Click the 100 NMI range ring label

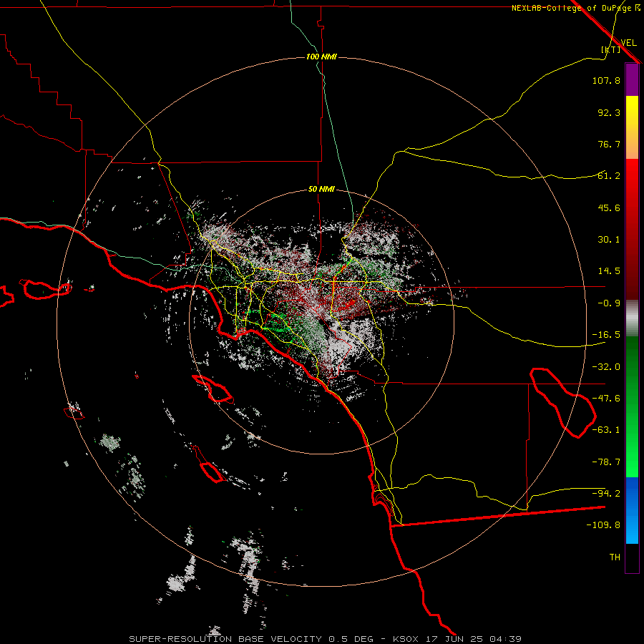click(x=321, y=57)
